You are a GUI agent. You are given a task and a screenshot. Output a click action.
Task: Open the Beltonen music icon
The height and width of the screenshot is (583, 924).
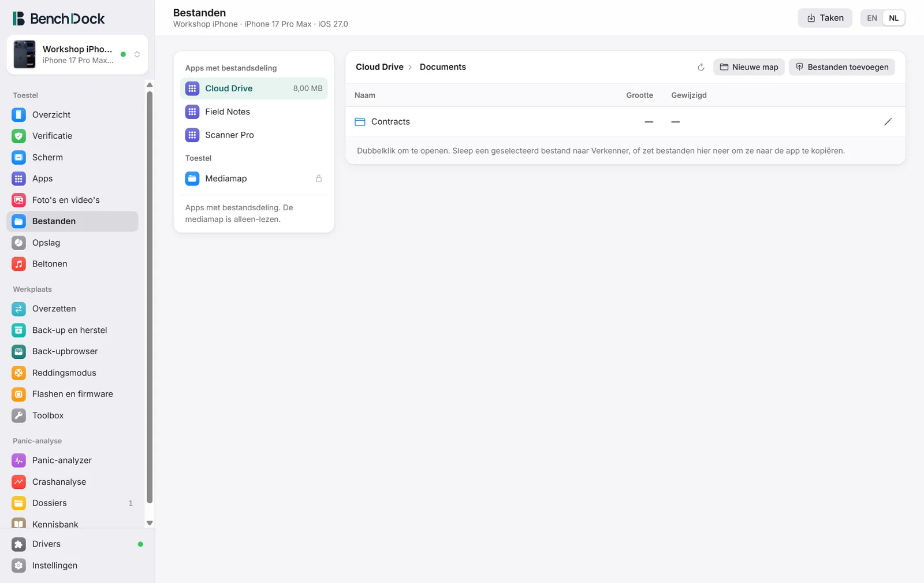[18, 263]
